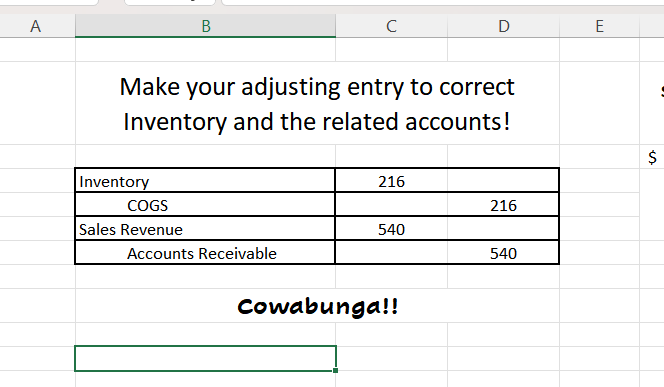Select the Accounts Receivable cell
Image resolution: width=664 pixels, height=387 pixels.
[x=205, y=253]
